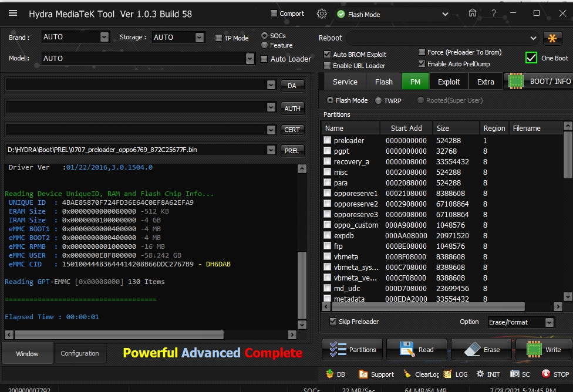Click partition list scroll down arrow
This screenshot has width=573, height=392.
coord(568,296)
